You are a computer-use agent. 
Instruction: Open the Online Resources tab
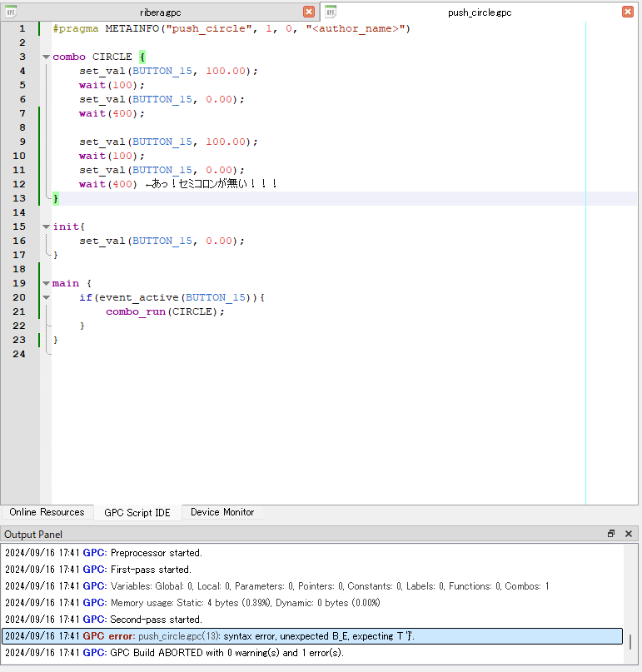point(47,512)
